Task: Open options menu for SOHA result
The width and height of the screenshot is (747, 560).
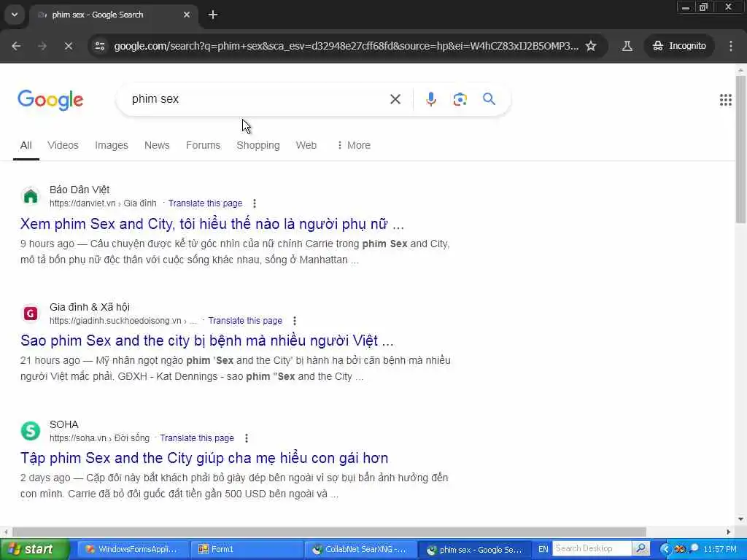Action: click(x=247, y=437)
